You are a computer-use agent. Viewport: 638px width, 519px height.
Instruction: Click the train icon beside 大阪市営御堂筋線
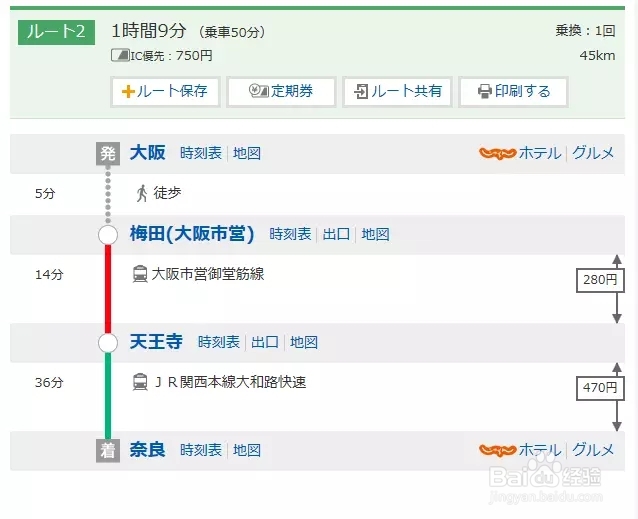140,273
